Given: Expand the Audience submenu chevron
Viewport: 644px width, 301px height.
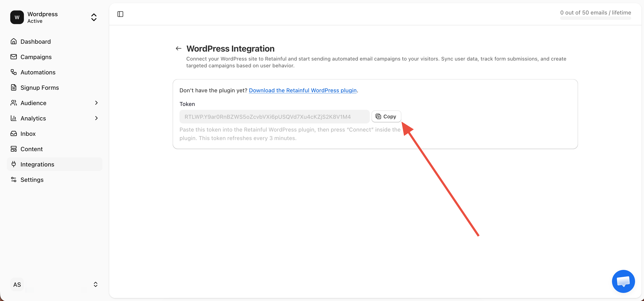Looking at the screenshot, I should (x=96, y=103).
